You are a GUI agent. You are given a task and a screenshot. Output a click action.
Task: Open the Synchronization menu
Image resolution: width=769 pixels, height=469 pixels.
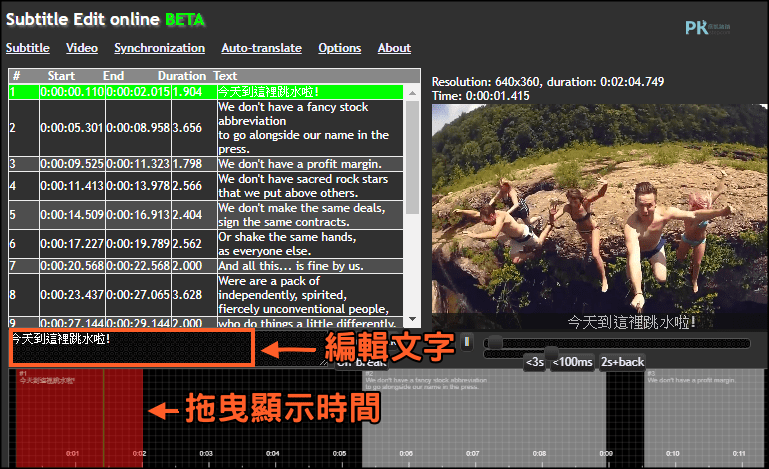pyautogui.click(x=159, y=48)
